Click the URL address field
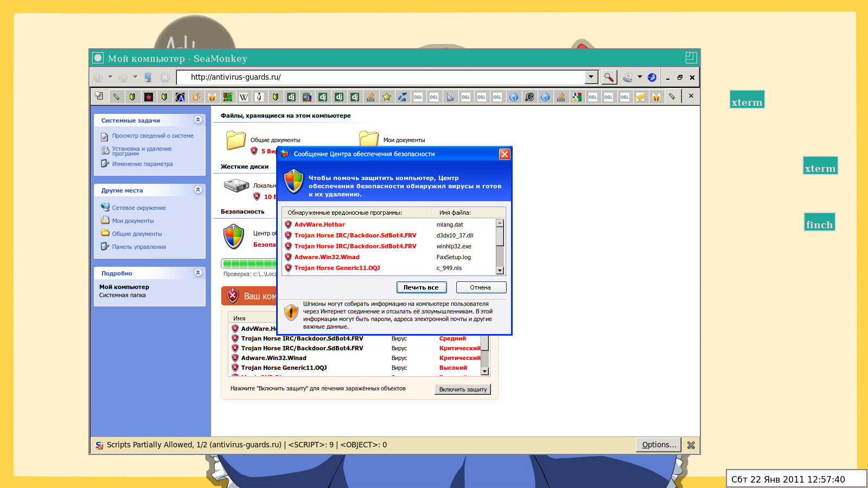868x488 pixels. point(381,77)
